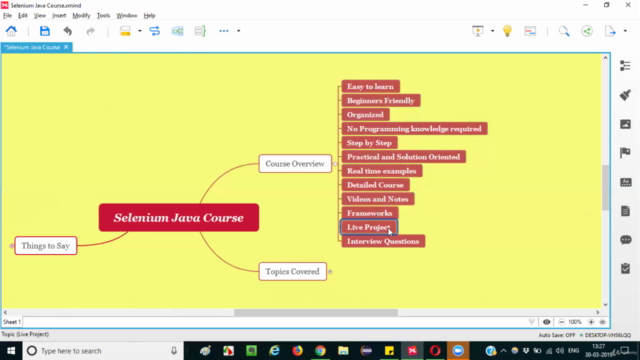Start the presentation mode

tap(478, 31)
